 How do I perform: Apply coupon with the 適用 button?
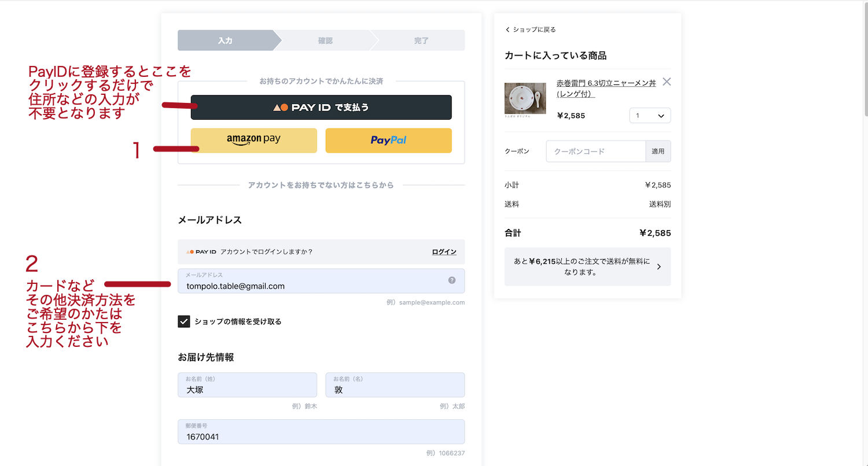point(659,151)
